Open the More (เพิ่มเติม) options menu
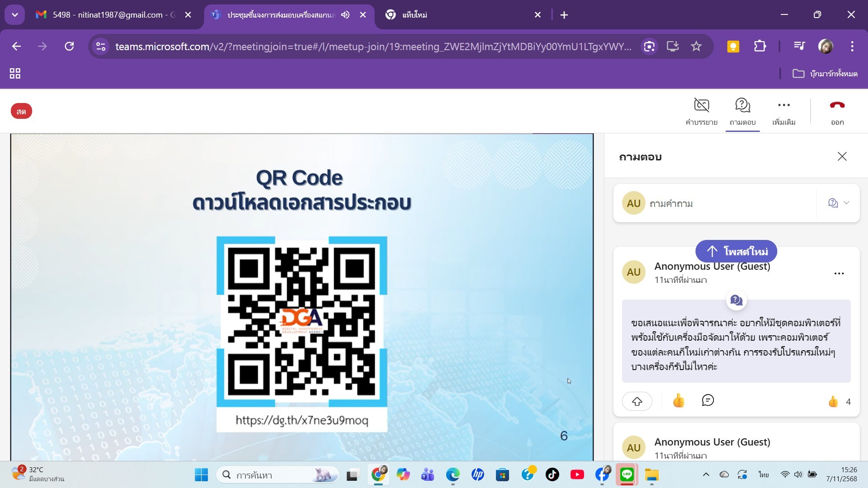The image size is (868, 488). (783, 106)
